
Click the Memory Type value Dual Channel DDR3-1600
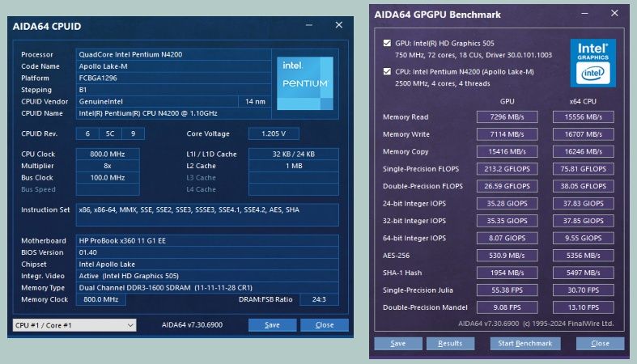(x=207, y=288)
